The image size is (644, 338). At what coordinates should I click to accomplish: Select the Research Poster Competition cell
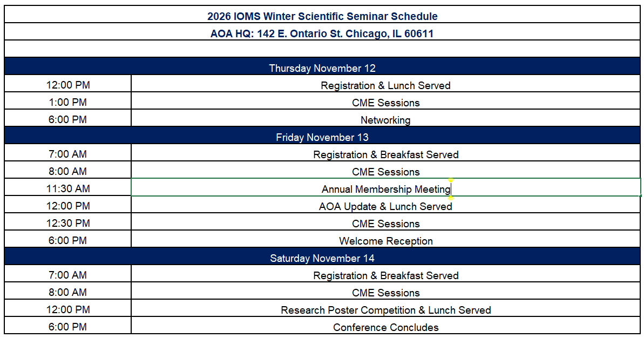point(385,308)
